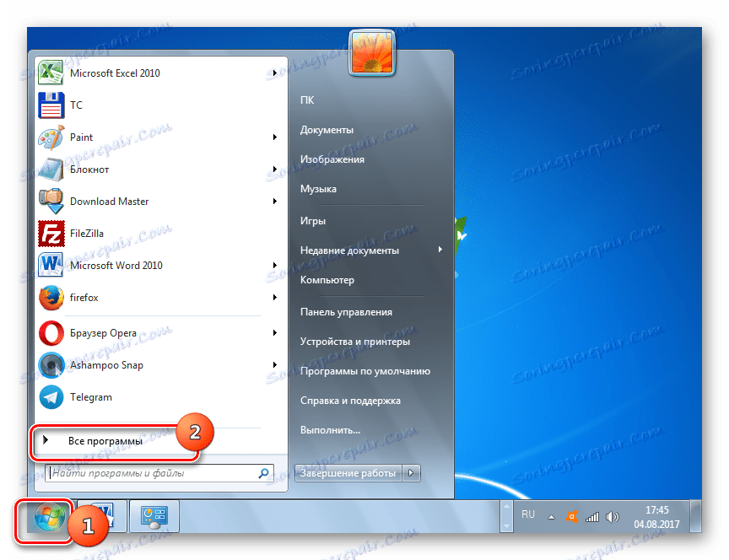729x560 pixels.
Task: Open Панель управления
Action: click(x=345, y=310)
